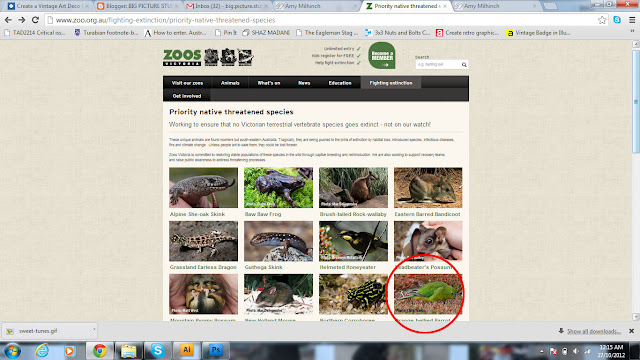
Task: Launch Internet Explorer from the taskbar
Action: coord(42,351)
